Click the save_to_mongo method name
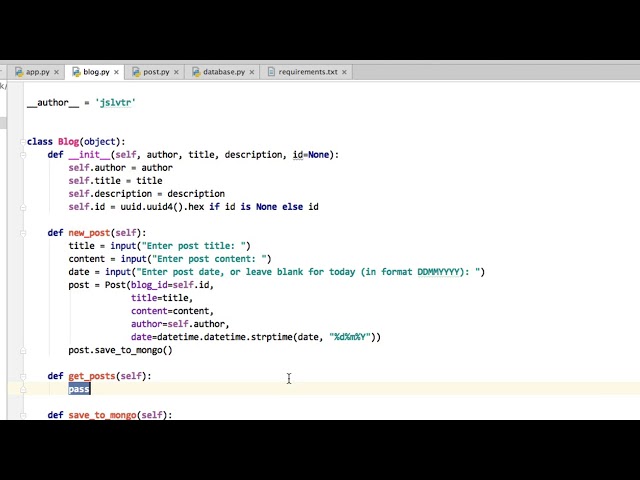This screenshot has width=640, height=480. pos(102,415)
